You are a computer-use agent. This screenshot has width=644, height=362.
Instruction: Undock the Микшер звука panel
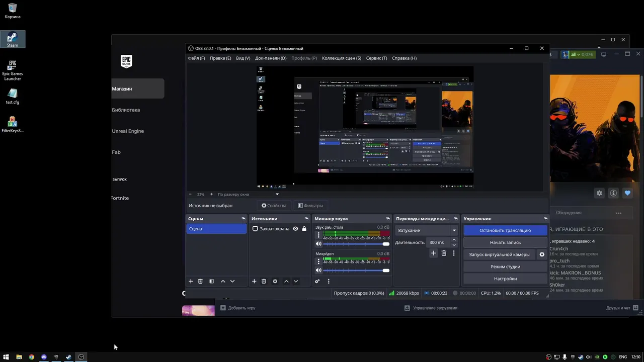tap(388, 219)
